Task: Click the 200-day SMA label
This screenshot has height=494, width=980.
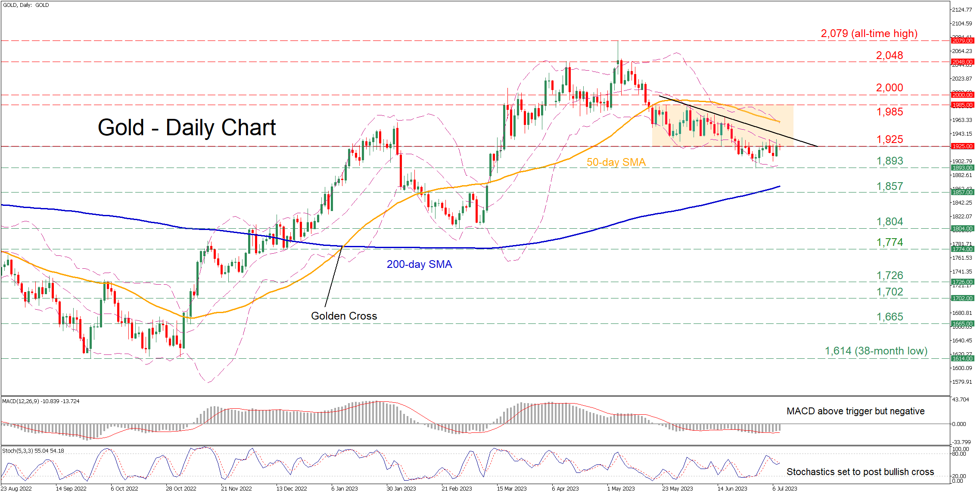Action: (x=419, y=264)
